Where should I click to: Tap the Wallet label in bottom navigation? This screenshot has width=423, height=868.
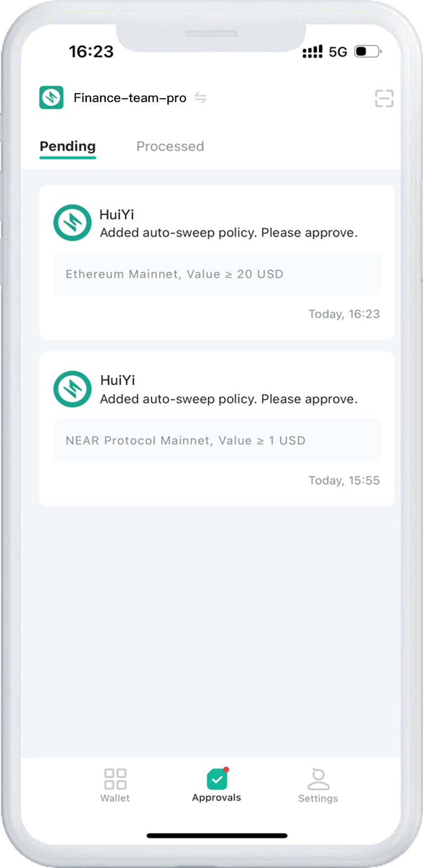(x=115, y=798)
